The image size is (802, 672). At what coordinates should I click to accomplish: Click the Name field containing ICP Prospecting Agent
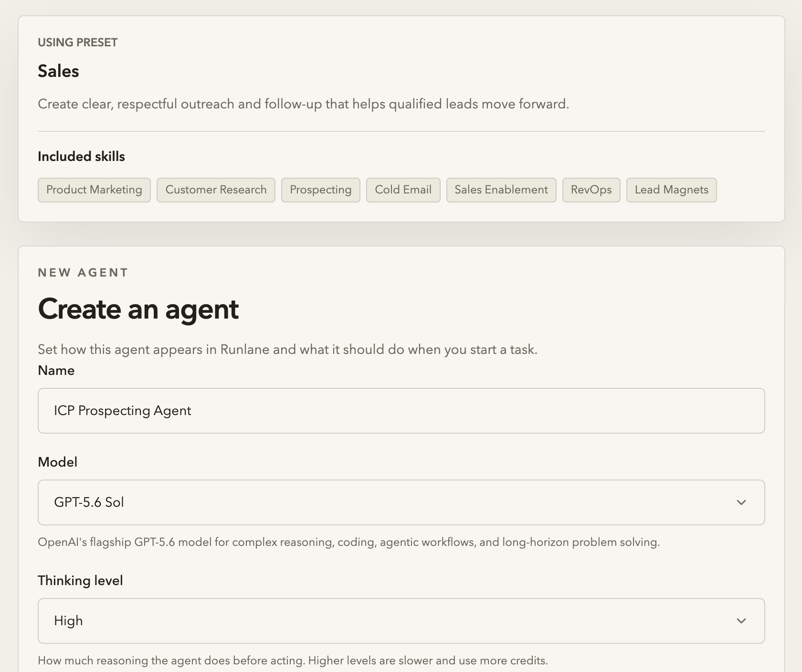pos(401,411)
